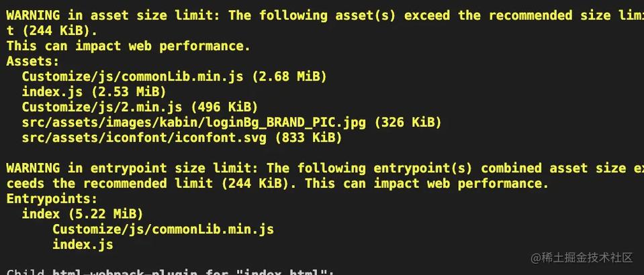Click "t (244 KiB)." on the second line
The width and height of the screenshot is (644, 275).
[52, 31]
